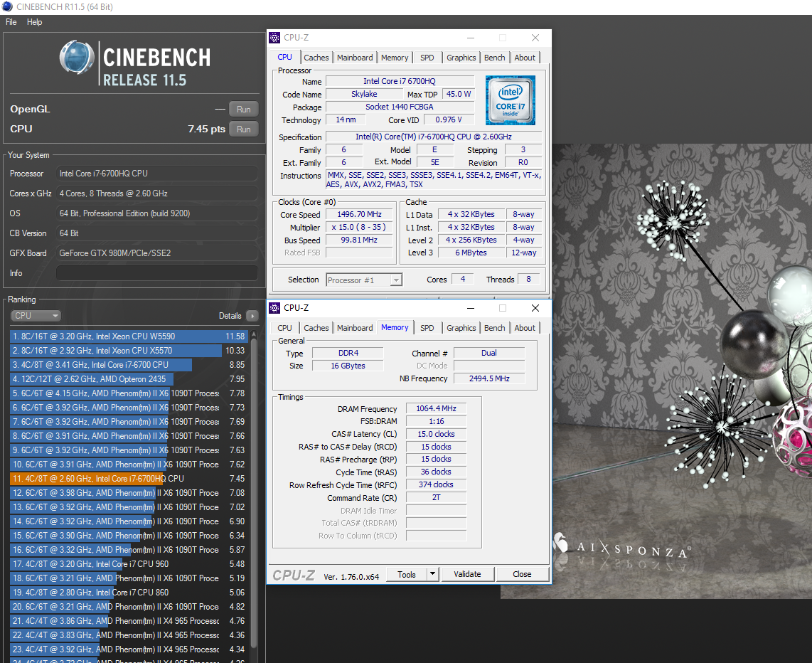The height and width of the screenshot is (663, 812).
Task: Open the File menu in Cinebench
Action: (11, 22)
